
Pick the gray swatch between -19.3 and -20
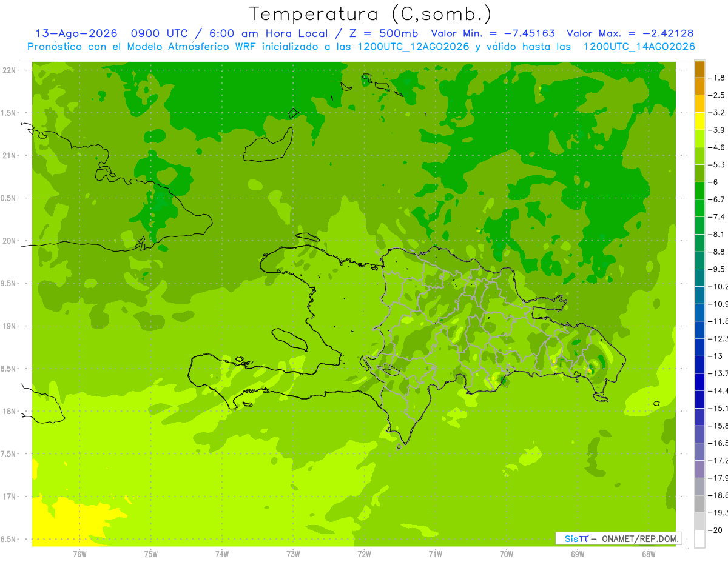(x=699, y=521)
